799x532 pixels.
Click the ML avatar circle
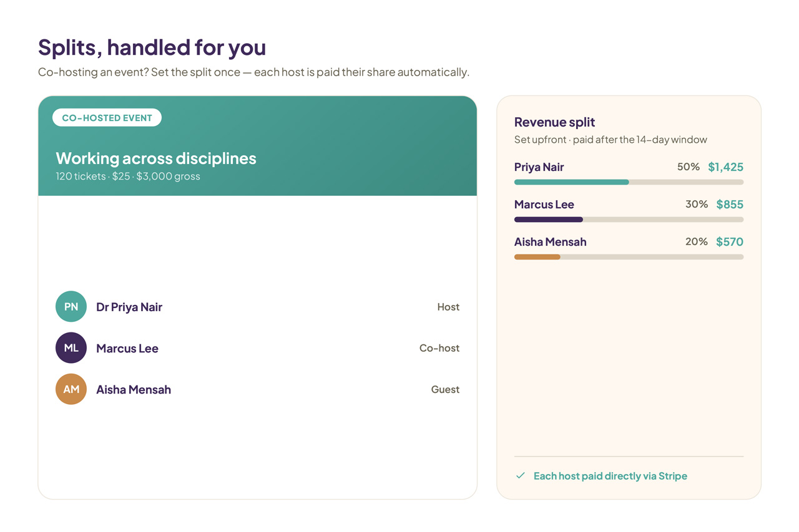71,348
